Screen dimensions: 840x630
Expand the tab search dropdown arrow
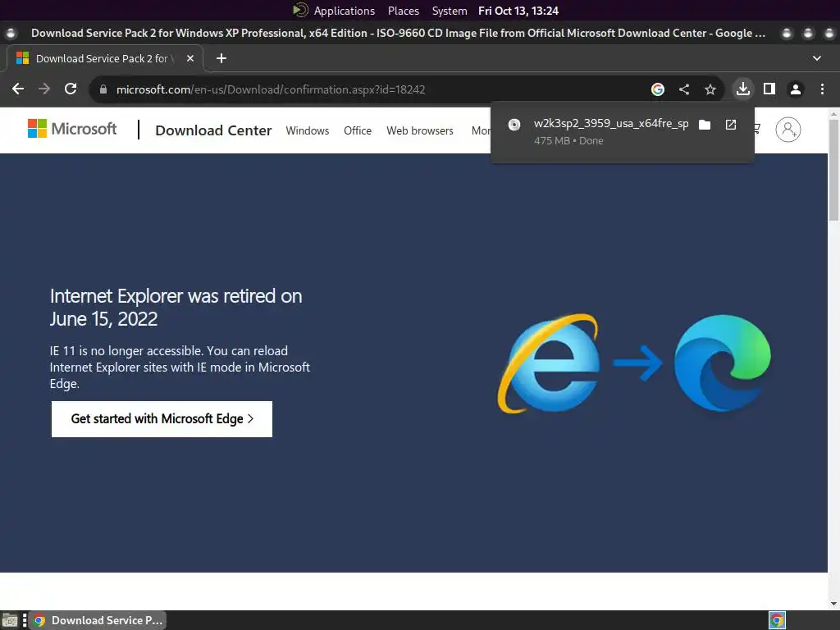(x=817, y=58)
